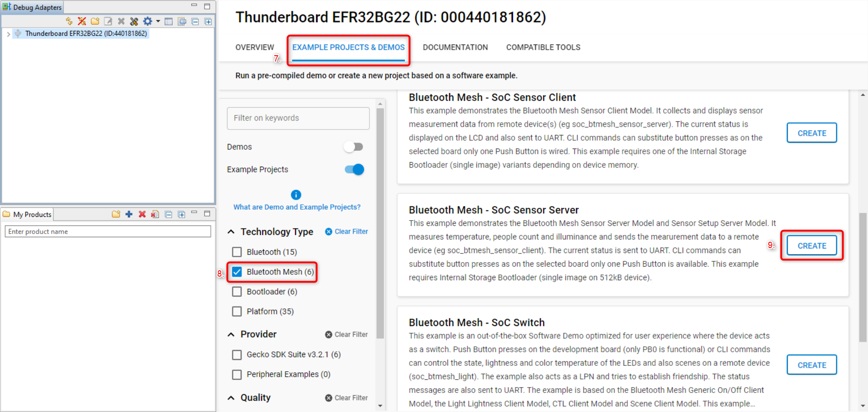Image resolution: width=868 pixels, height=412 pixels.
Task: Click the grey delete X in Debug Adapters
Action: tap(121, 21)
